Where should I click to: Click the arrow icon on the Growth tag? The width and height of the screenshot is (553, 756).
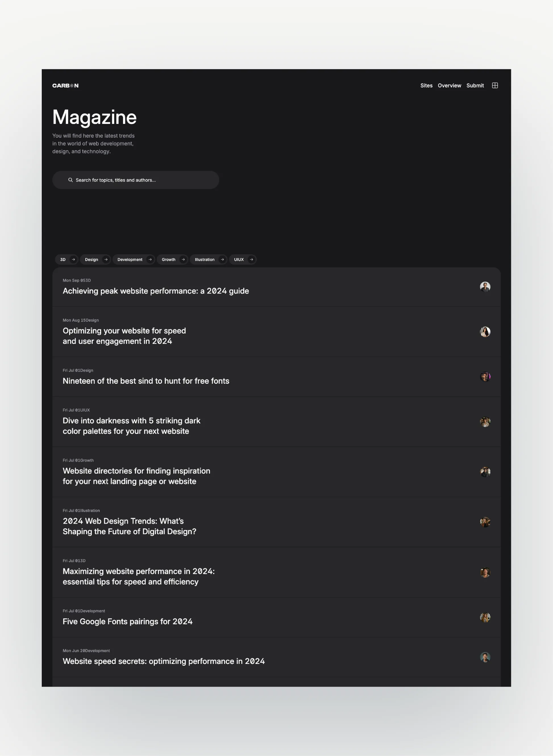pyautogui.click(x=183, y=259)
